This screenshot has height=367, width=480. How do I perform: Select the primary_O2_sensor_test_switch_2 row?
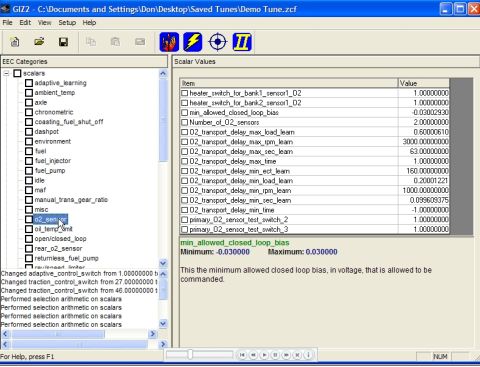pos(315,220)
